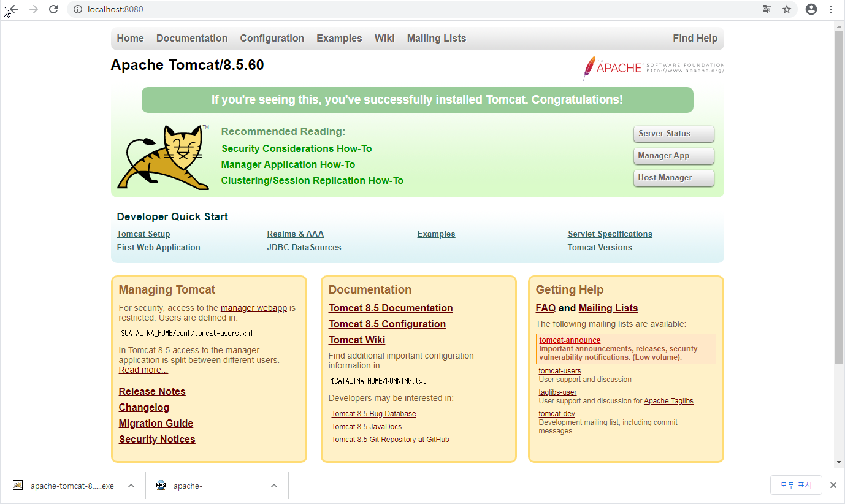Viewport: 845px width, 504px height.
Task: Open the Examples link under Developer Quick Start
Action: (436, 234)
